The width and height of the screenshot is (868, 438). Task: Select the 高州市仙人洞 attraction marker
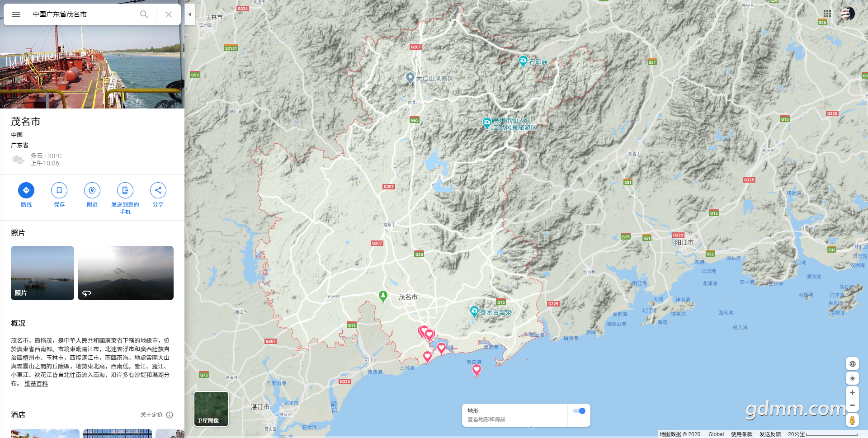pyautogui.click(x=487, y=122)
